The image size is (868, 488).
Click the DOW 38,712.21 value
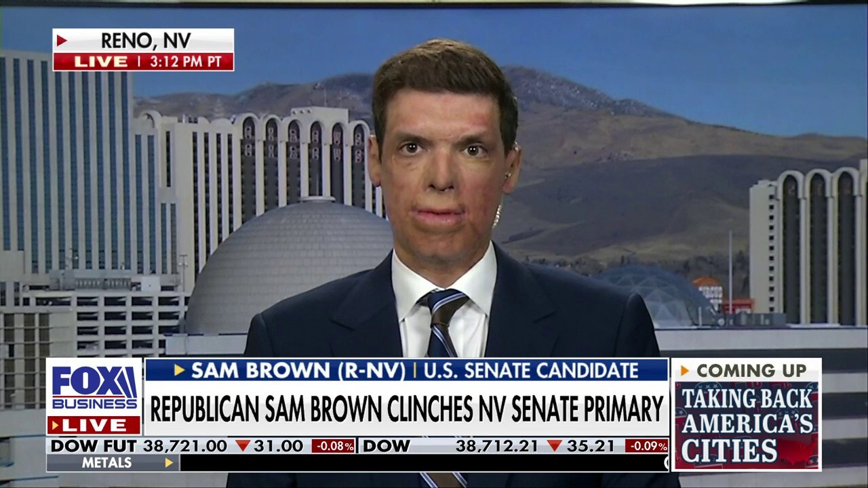coord(496,446)
